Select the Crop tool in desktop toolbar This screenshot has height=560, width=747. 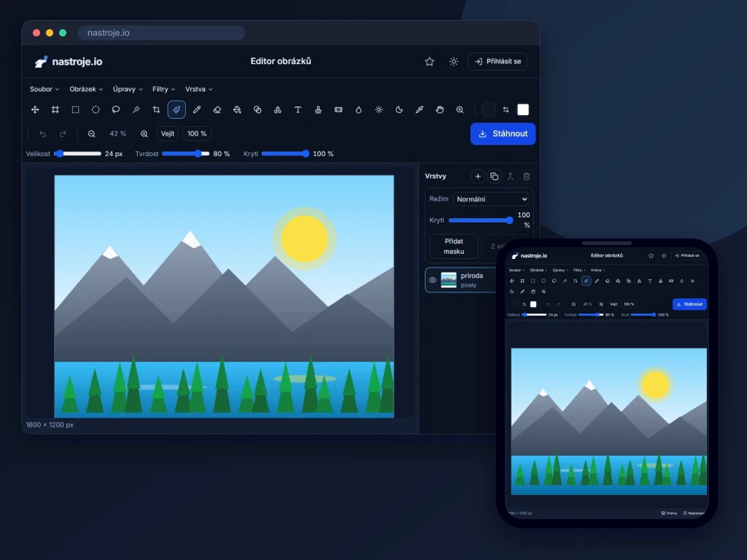point(156,109)
